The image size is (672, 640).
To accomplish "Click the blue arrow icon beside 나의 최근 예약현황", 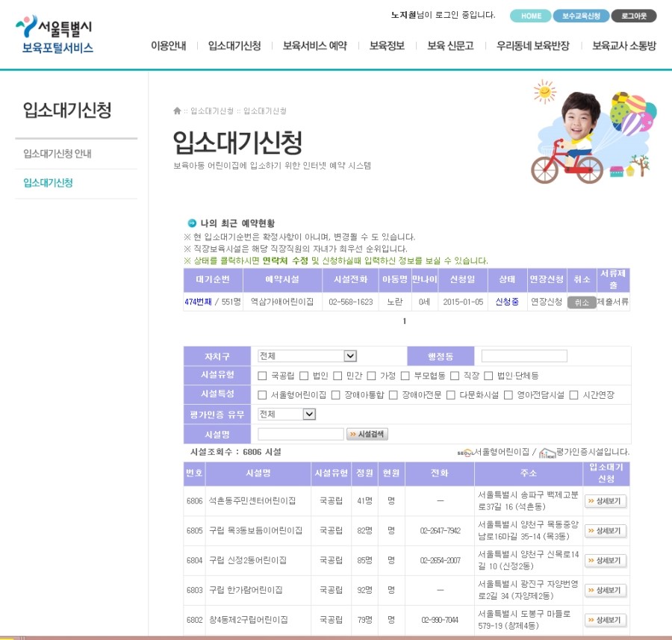I will point(192,223).
